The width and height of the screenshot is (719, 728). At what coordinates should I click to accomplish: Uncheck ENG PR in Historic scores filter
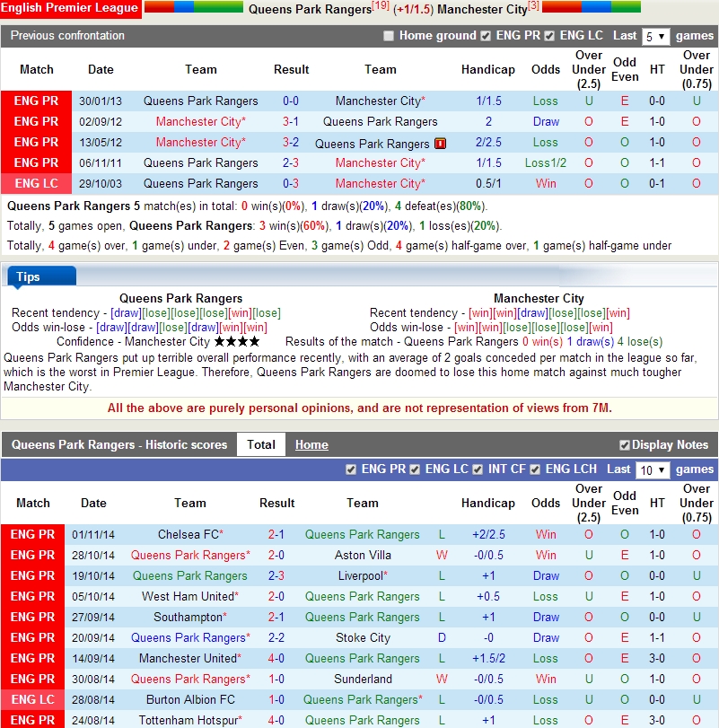[351, 469]
